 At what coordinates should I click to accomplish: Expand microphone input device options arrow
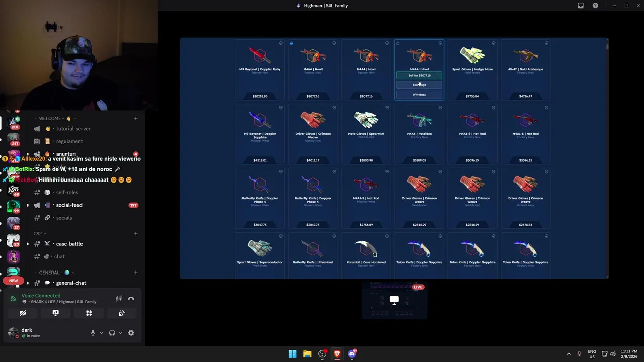point(101,333)
